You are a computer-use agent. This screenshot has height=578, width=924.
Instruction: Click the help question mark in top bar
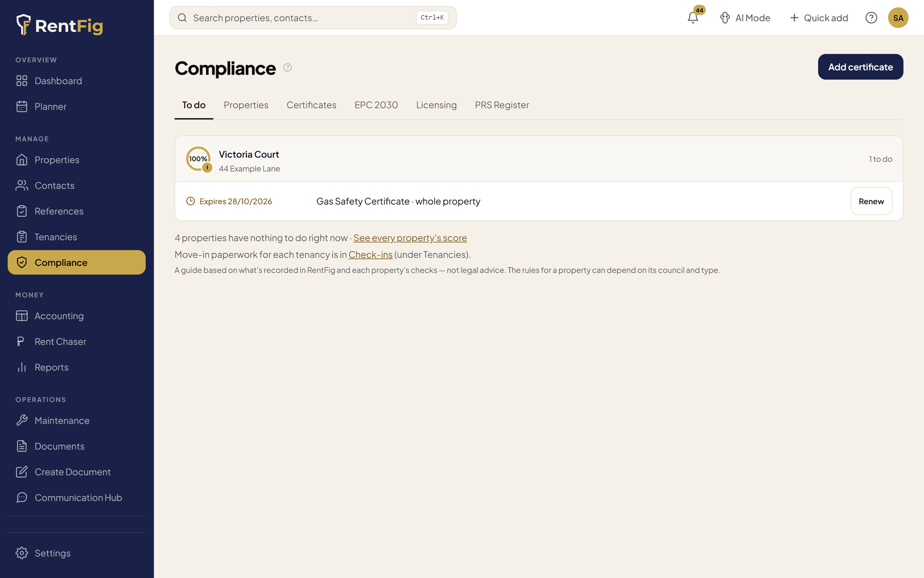[871, 18]
